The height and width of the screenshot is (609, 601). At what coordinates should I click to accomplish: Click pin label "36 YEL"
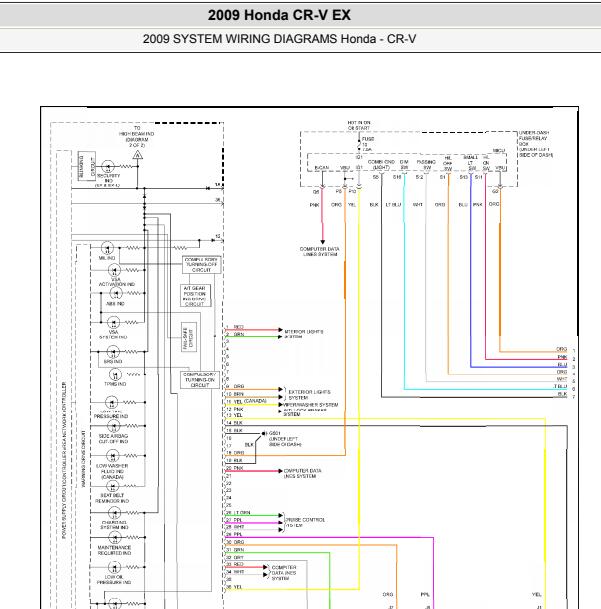(234, 587)
